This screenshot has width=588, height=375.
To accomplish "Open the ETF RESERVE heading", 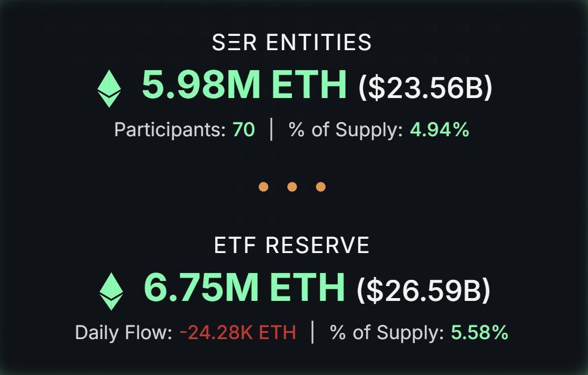I will pyautogui.click(x=291, y=245).
